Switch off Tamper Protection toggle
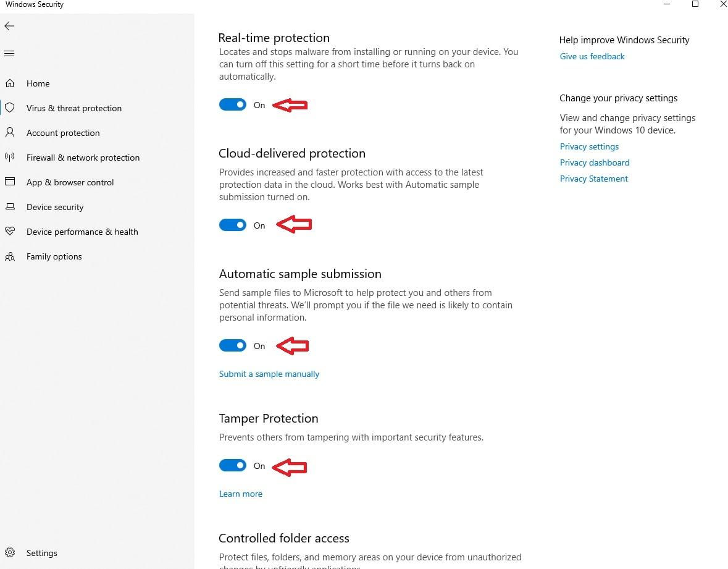The height and width of the screenshot is (569, 728). [x=233, y=466]
